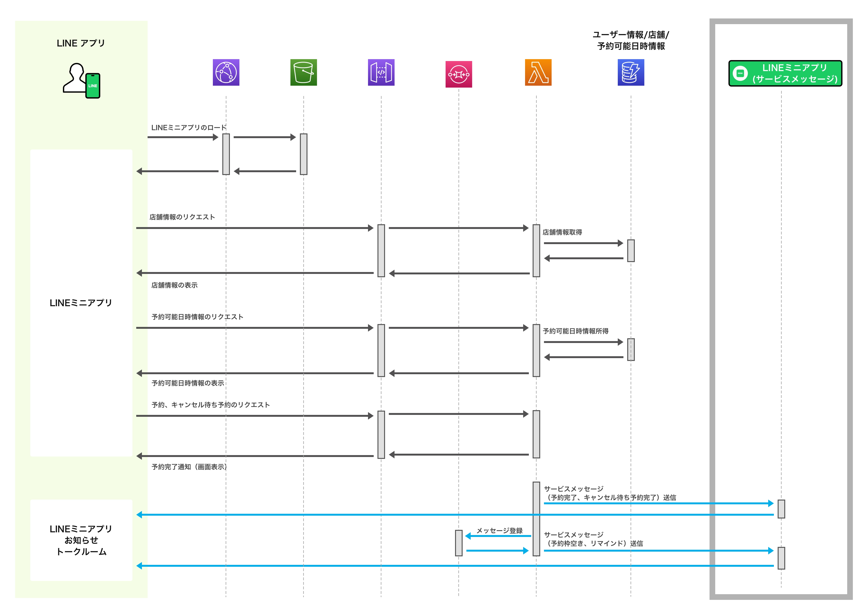Click the green Amazon S3 bucket icon
Screen dimensions: 868x615
[x=303, y=72]
